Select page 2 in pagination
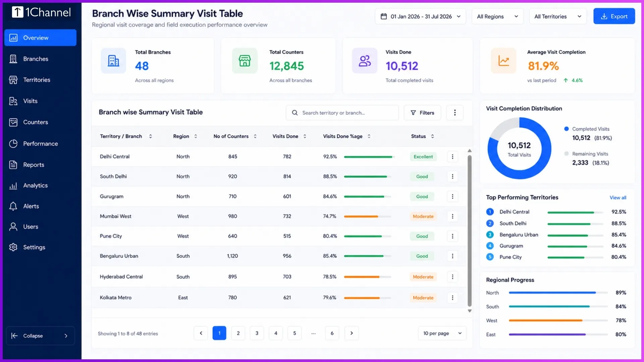Image resolution: width=644 pixels, height=362 pixels. tap(238, 333)
